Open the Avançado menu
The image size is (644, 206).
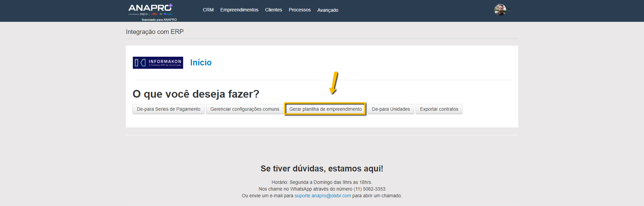328,10
